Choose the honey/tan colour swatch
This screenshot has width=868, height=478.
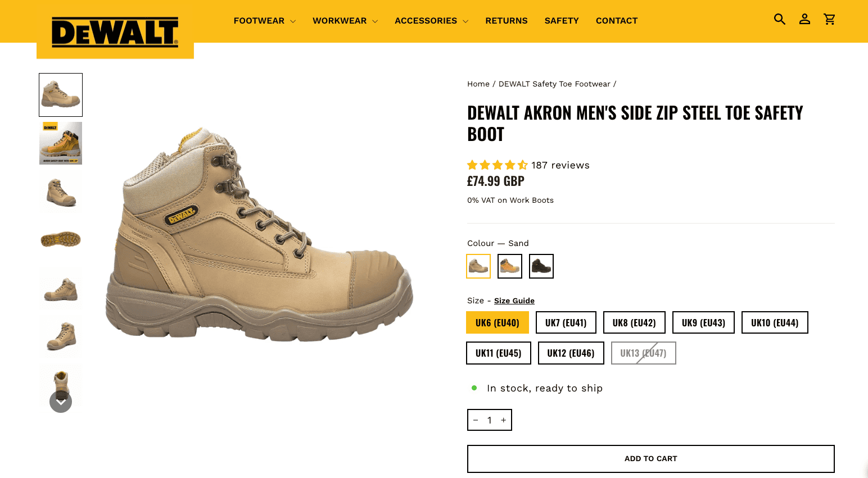(x=510, y=266)
